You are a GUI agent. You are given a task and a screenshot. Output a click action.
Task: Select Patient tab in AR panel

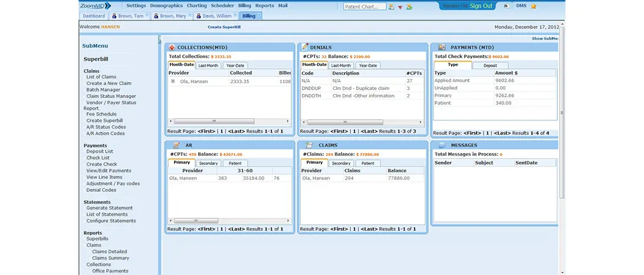pyautogui.click(x=235, y=163)
